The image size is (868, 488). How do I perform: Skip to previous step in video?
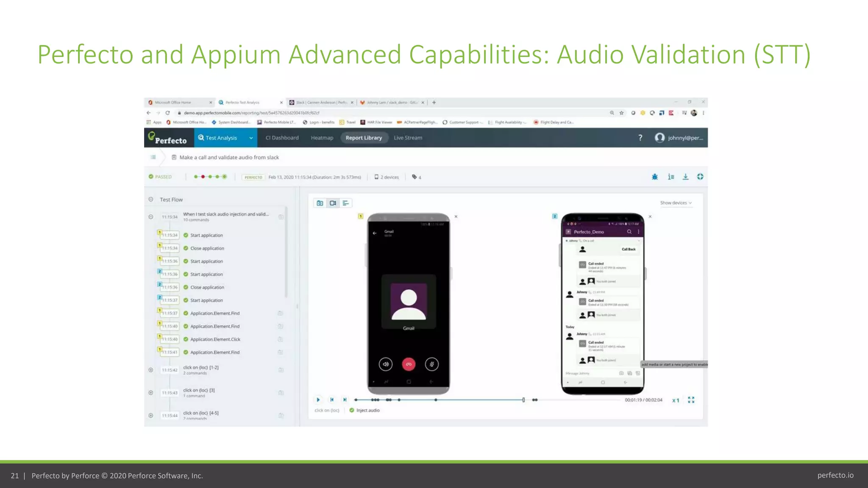point(332,400)
